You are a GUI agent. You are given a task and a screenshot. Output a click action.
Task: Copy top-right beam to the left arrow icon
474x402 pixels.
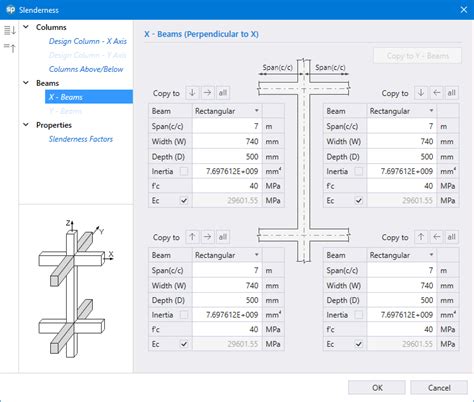point(436,93)
